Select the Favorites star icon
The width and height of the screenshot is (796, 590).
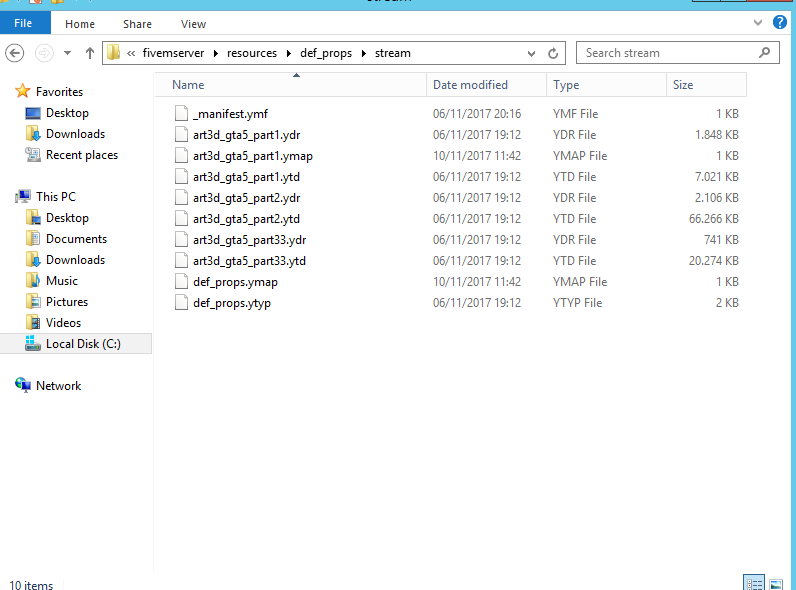22,91
